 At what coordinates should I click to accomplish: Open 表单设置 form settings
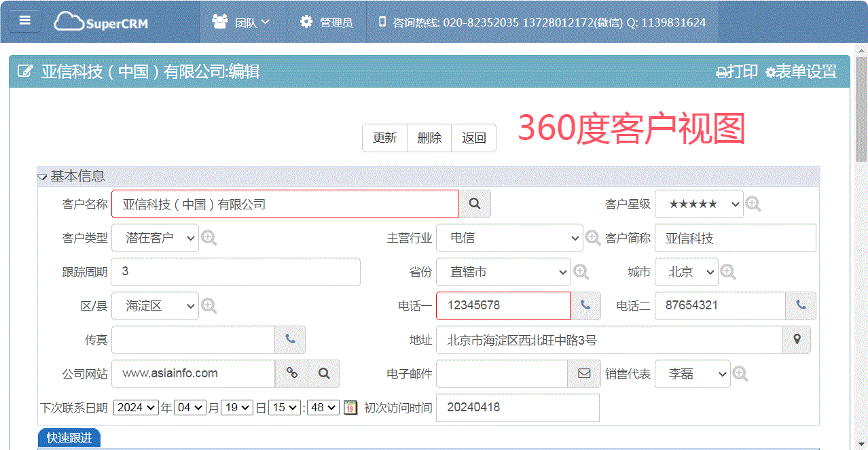coord(801,71)
